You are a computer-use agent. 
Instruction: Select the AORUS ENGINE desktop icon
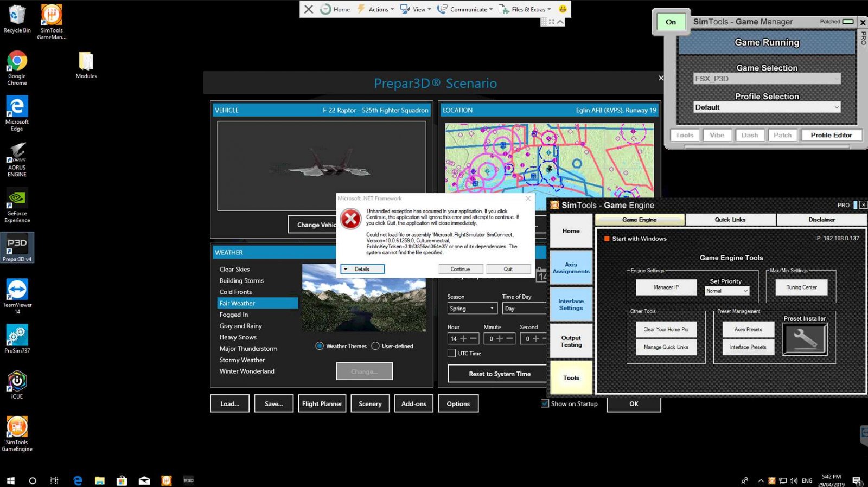17,159
